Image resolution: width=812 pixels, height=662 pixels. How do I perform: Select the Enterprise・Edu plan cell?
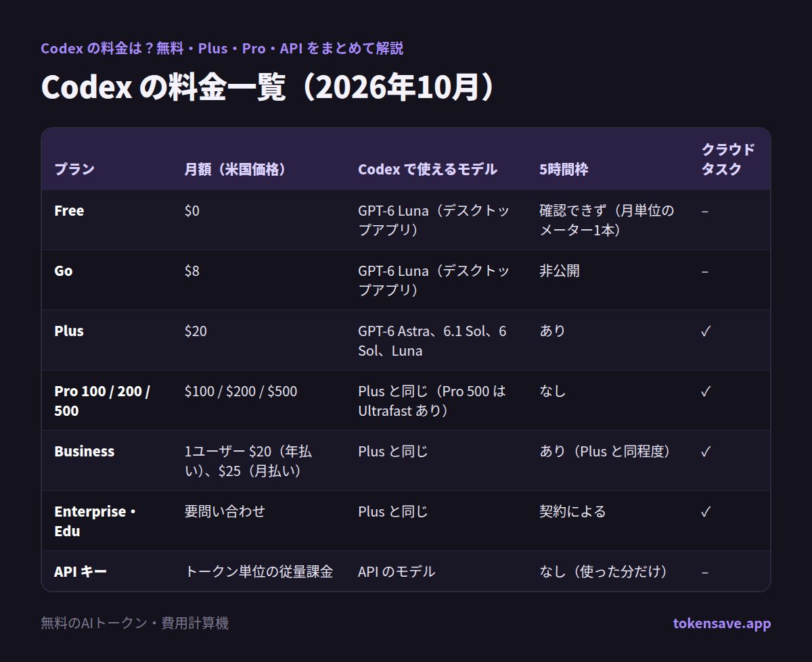(x=95, y=521)
